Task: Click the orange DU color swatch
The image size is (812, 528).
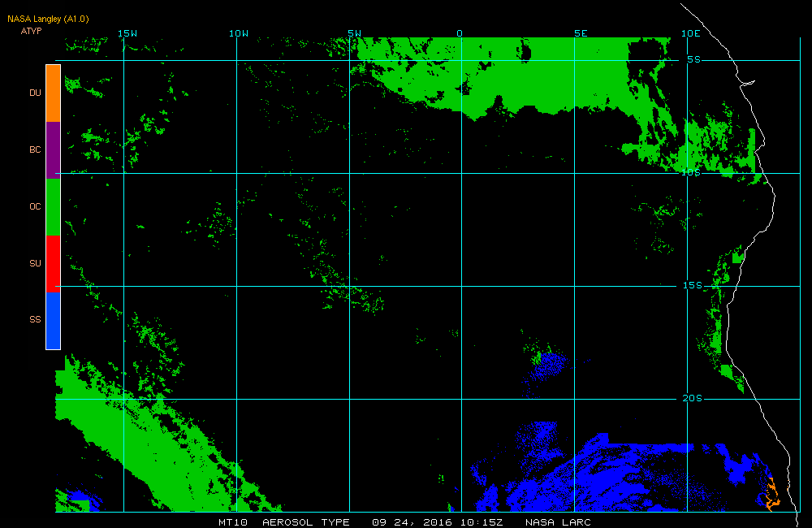Action: [54, 93]
